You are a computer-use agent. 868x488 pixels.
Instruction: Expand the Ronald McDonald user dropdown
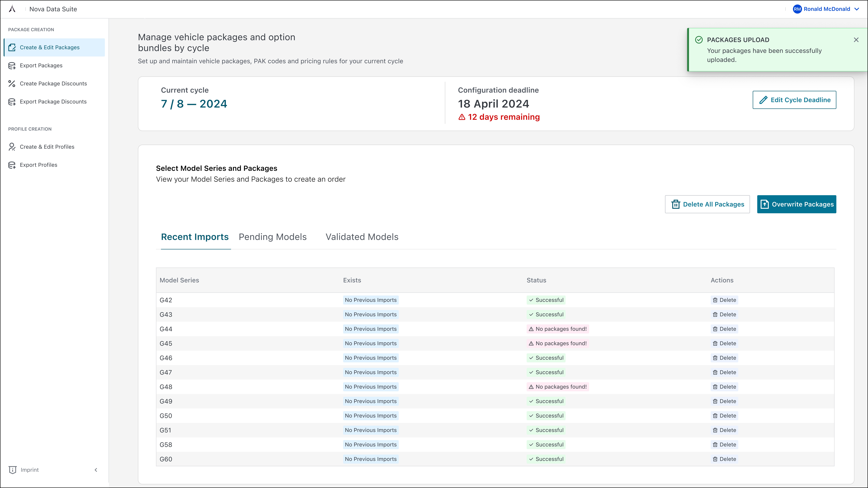[x=857, y=9]
